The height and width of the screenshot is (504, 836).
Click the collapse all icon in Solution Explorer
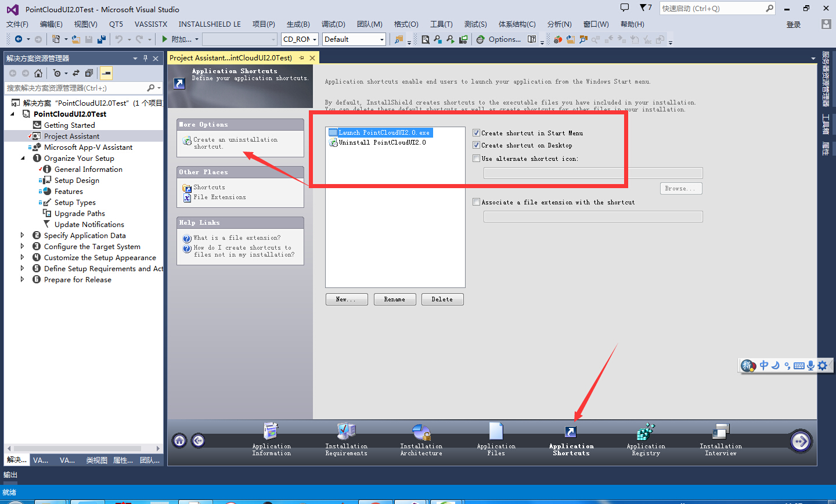[x=89, y=73]
